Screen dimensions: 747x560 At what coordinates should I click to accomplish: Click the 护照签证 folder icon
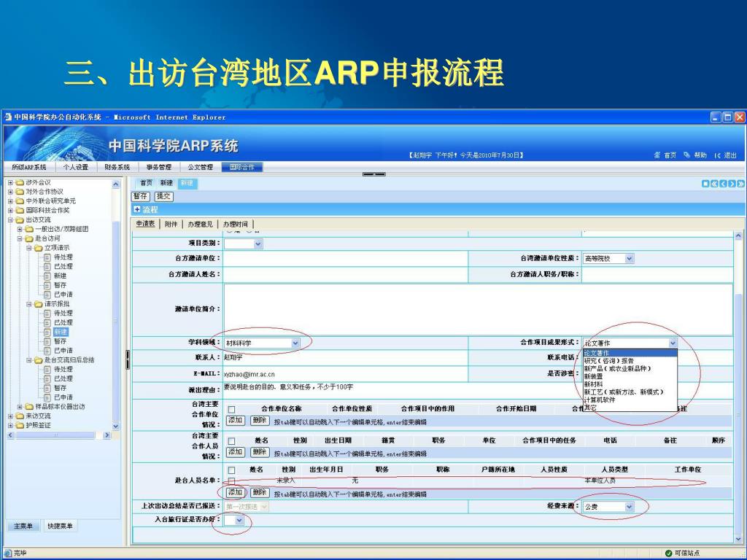[x=20, y=425]
